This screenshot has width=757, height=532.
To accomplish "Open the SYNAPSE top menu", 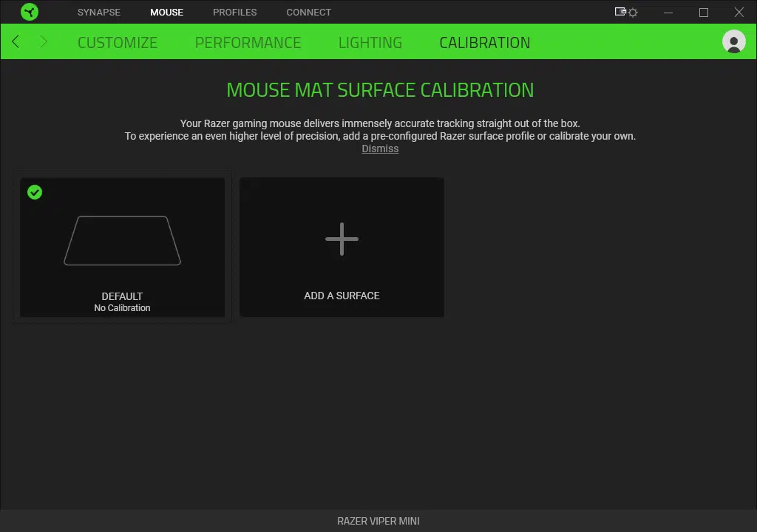I will click(x=99, y=12).
